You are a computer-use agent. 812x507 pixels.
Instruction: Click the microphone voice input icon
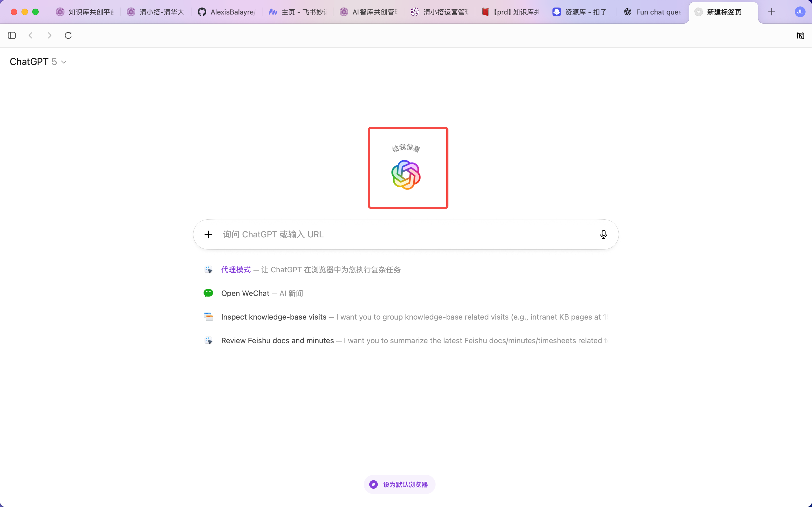[x=603, y=234]
